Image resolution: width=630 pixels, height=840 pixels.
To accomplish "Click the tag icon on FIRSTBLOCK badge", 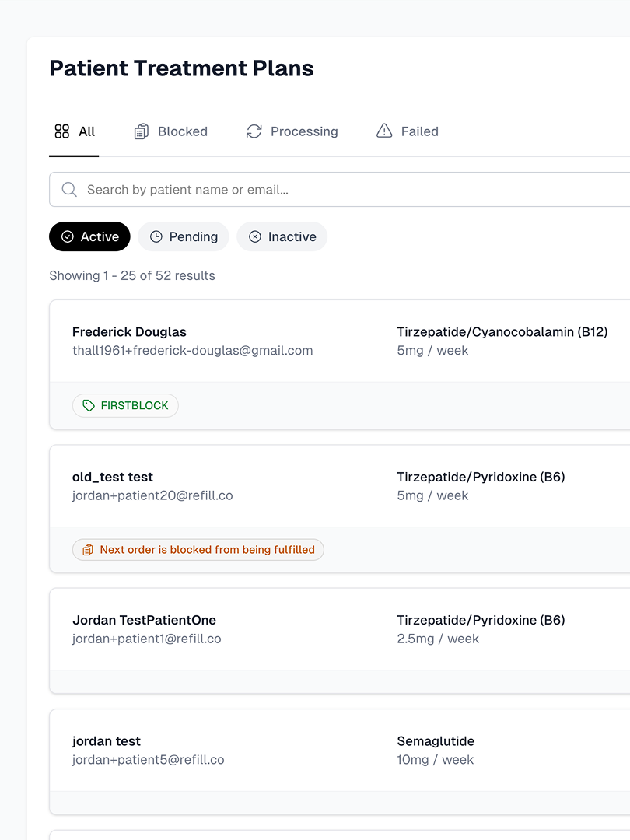I will (89, 405).
